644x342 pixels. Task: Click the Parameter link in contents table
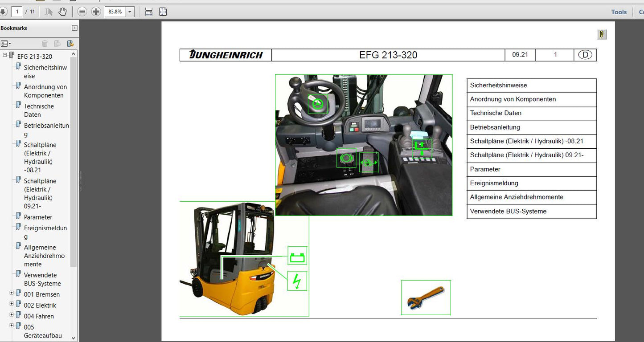(x=485, y=169)
